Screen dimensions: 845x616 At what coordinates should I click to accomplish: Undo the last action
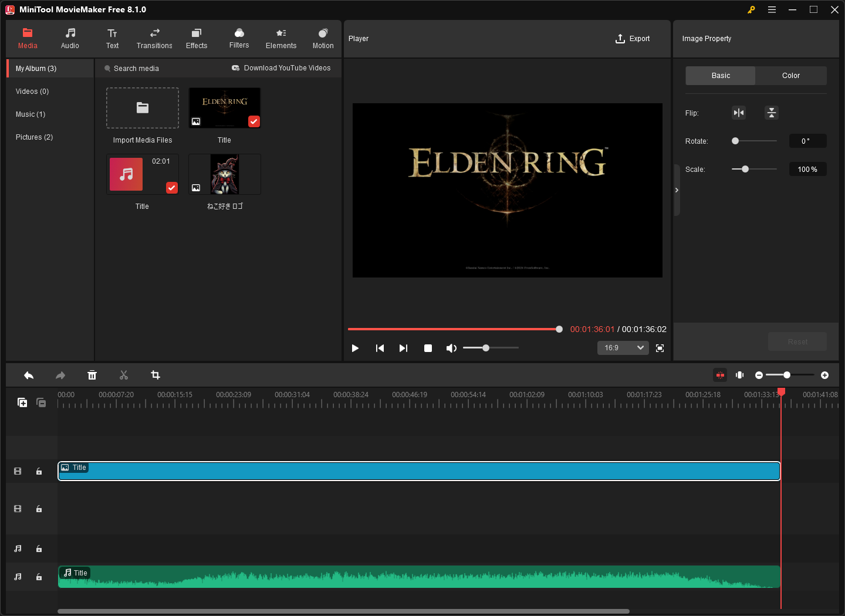click(29, 375)
